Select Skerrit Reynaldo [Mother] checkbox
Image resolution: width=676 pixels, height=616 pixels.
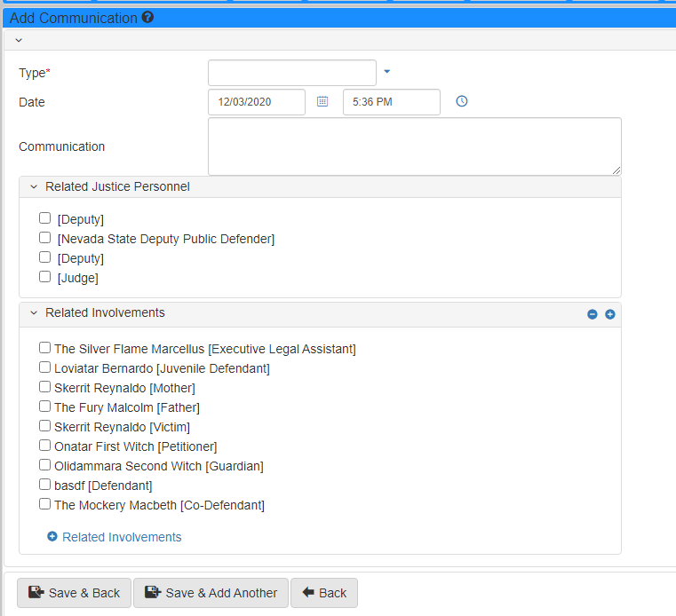tap(44, 387)
